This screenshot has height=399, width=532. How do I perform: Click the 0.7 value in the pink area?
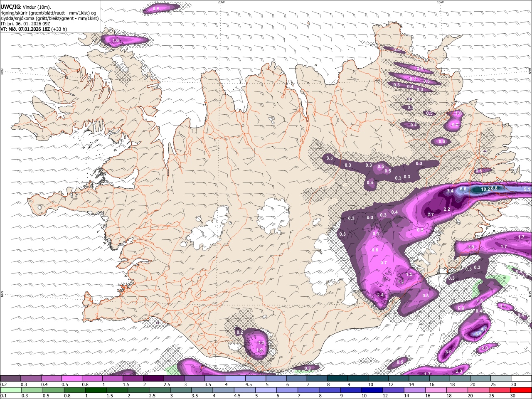coord(384,263)
